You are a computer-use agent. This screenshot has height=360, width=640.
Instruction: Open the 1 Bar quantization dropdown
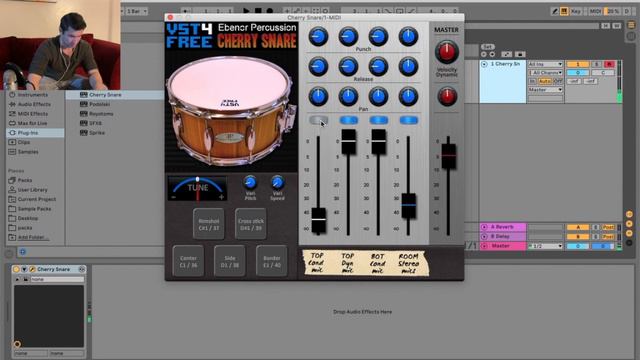click(137, 11)
